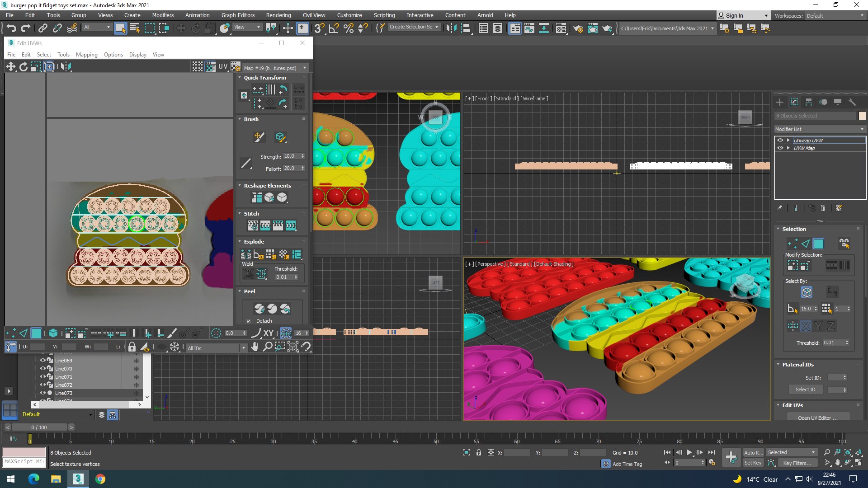This screenshot has height=488, width=868.
Task: Click the Rotate tool in Edit UVWs
Action: pos(24,67)
